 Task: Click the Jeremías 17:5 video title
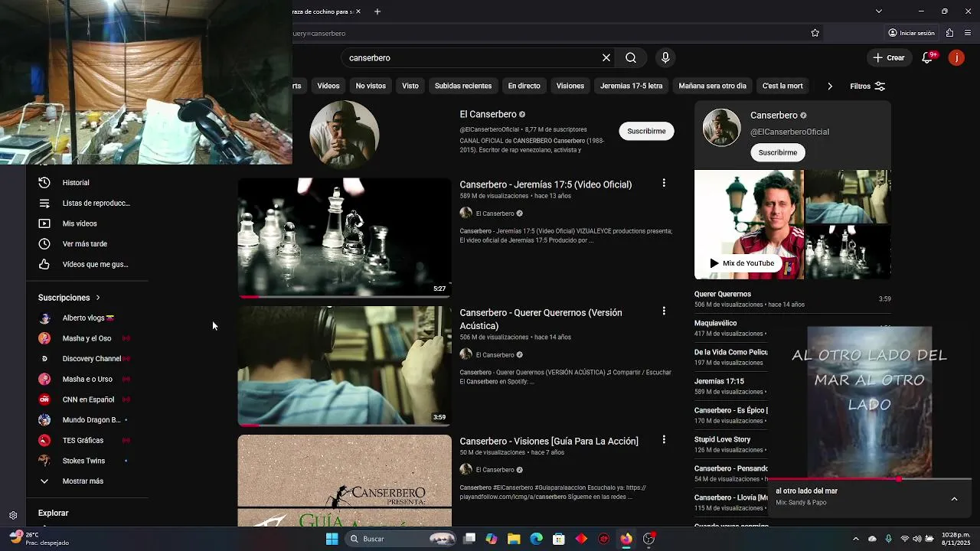[x=546, y=184]
